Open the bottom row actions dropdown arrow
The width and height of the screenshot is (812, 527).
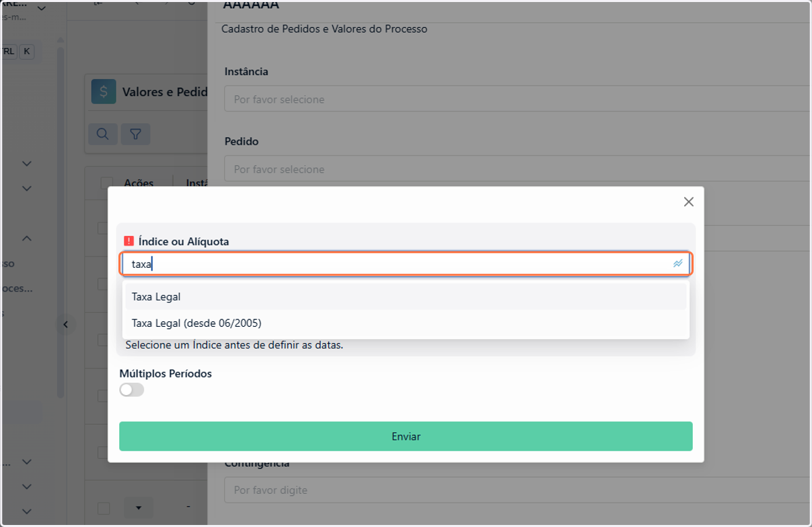coord(139,507)
